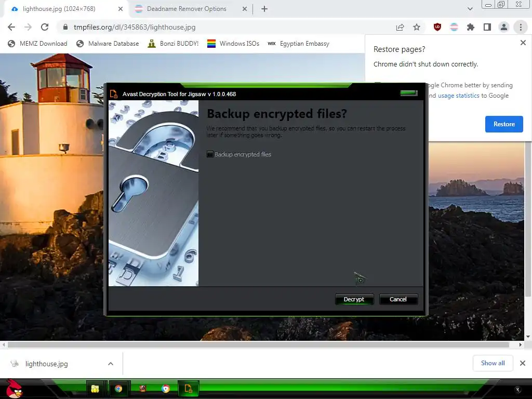Enable Backup encrypted files checkbox
The image size is (532, 399).
210,154
